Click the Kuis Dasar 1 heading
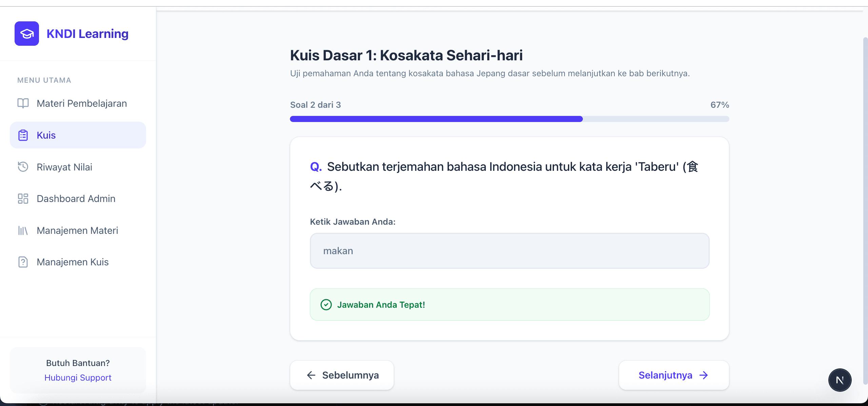 coord(406,55)
